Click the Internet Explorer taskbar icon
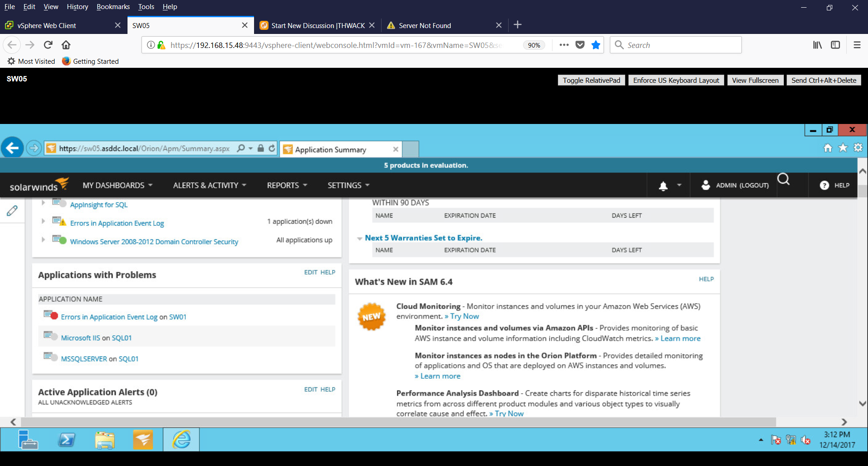The width and height of the screenshot is (868, 466). tap(181, 439)
